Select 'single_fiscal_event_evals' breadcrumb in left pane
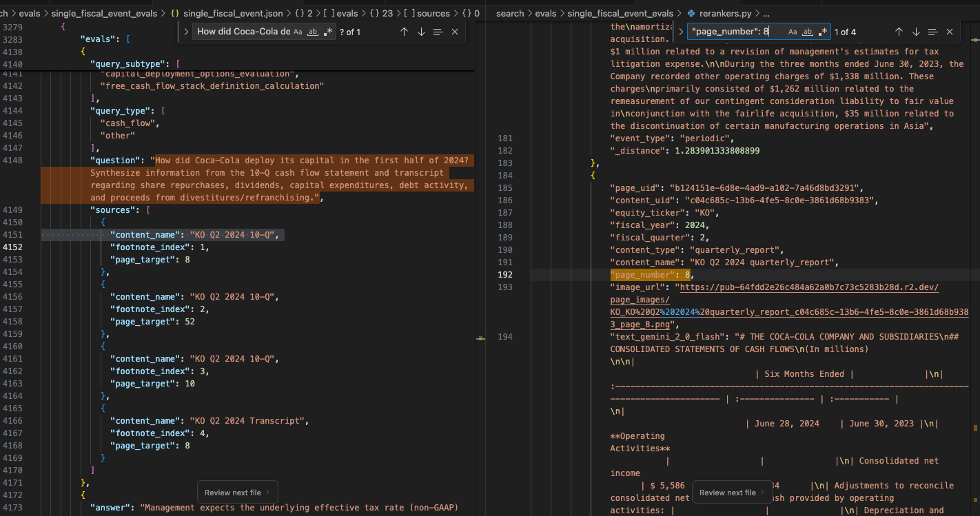980x516 pixels. (105, 13)
